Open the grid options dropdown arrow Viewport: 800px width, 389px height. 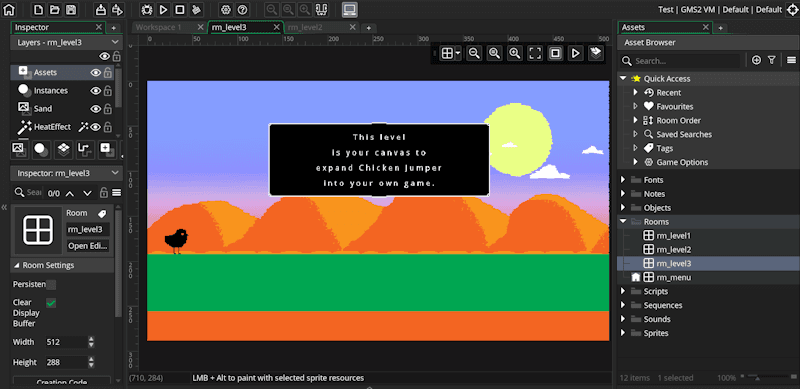click(458, 53)
